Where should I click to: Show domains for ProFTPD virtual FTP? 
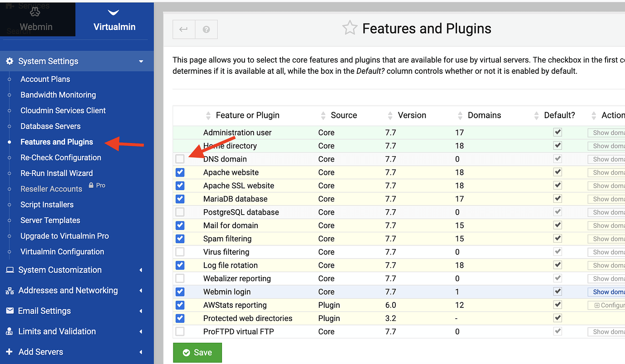tap(606, 331)
